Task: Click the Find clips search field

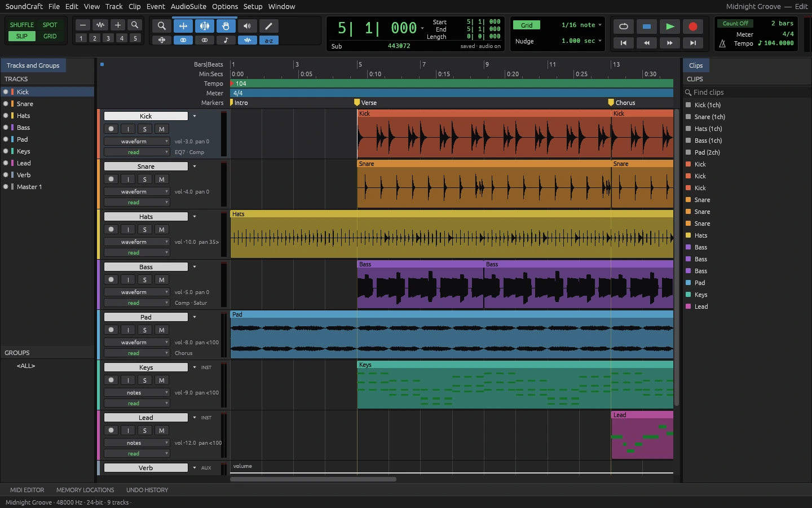Action: [747, 93]
